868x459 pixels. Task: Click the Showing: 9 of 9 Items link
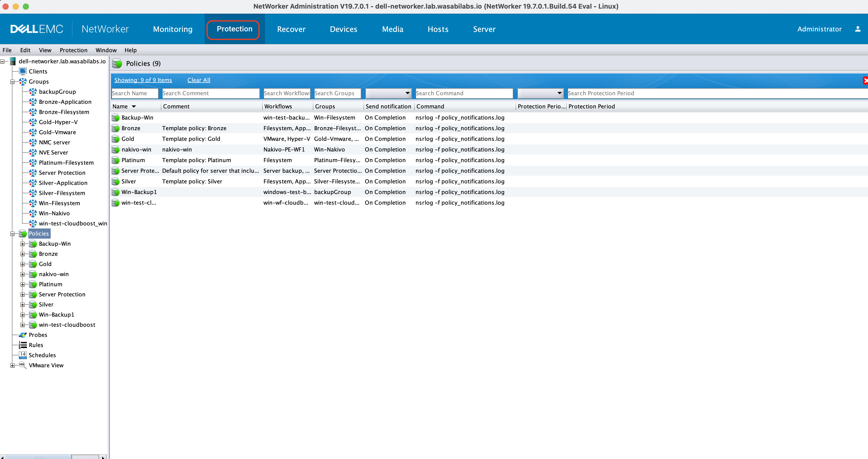143,80
